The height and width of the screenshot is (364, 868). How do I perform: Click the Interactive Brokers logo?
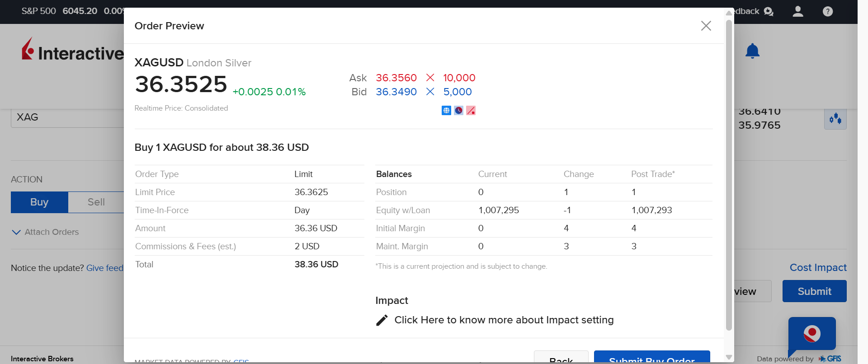point(72,50)
